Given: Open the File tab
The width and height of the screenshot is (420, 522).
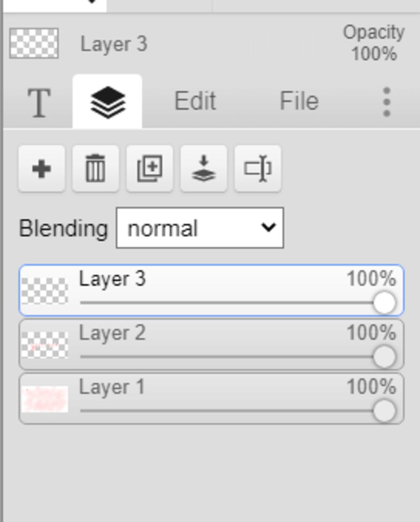Looking at the screenshot, I should pyautogui.click(x=299, y=101).
